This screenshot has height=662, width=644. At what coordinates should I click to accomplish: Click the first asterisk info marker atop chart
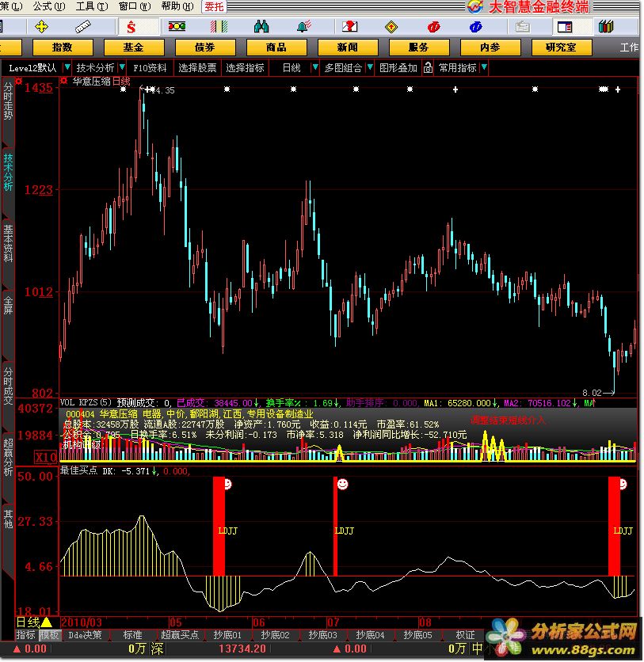click(123, 89)
